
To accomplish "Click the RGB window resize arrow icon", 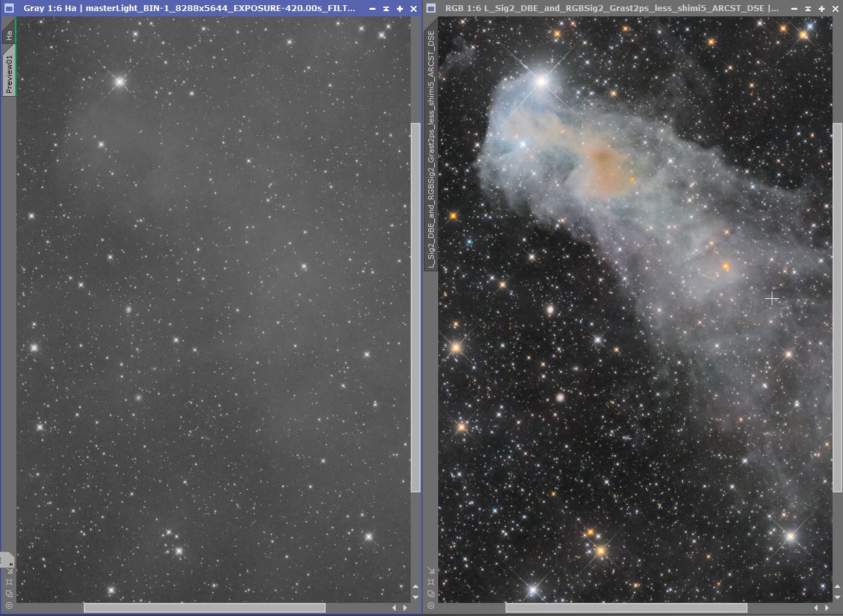I will point(431,570).
